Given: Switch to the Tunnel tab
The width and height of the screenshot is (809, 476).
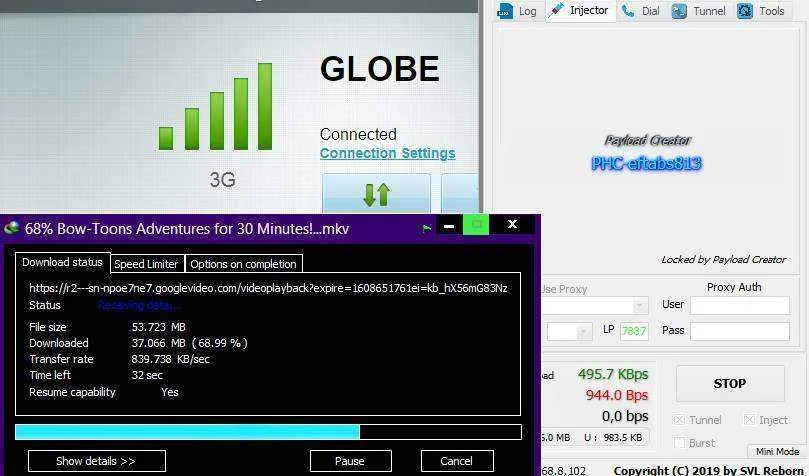Looking at the screenshot, I should [x=700, y=11].
